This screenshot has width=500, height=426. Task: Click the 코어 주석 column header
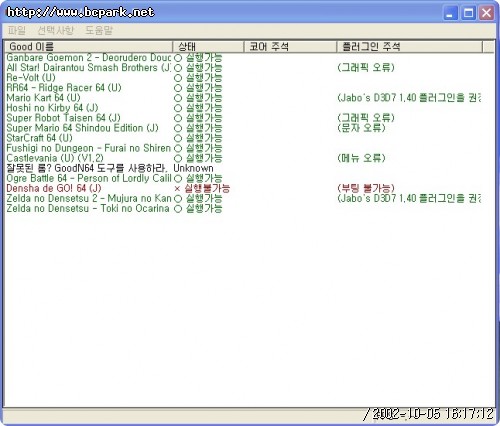290,47
